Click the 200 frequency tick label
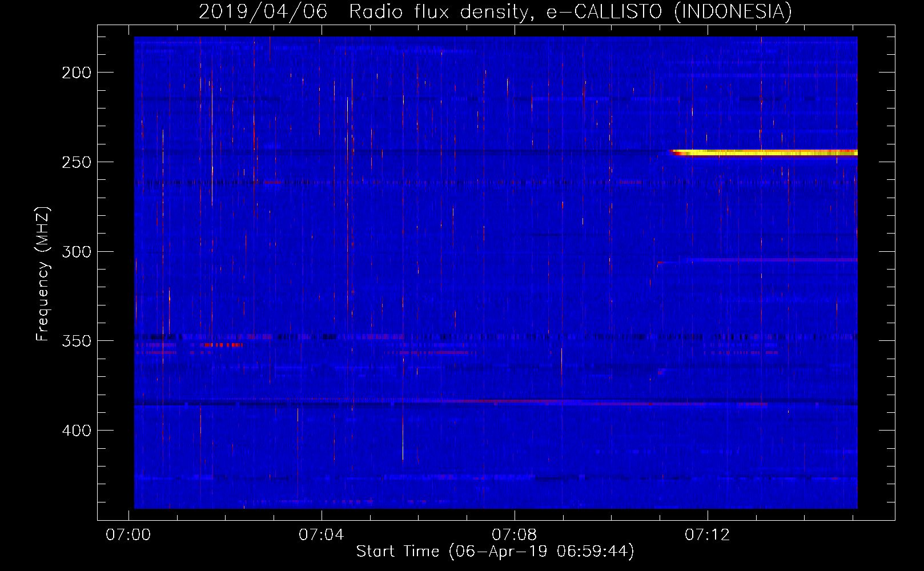Image resolution: width=924 pixels, height=571 pixels. [77, 73]
